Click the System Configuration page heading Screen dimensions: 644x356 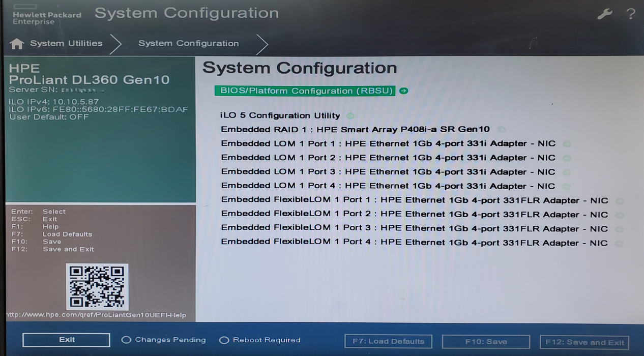[x=300, y=68]
